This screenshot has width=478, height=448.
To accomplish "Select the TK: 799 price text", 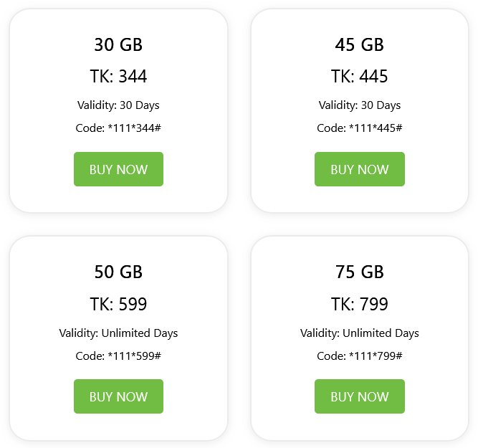I will pyautogui.click(x=359, y=304).
